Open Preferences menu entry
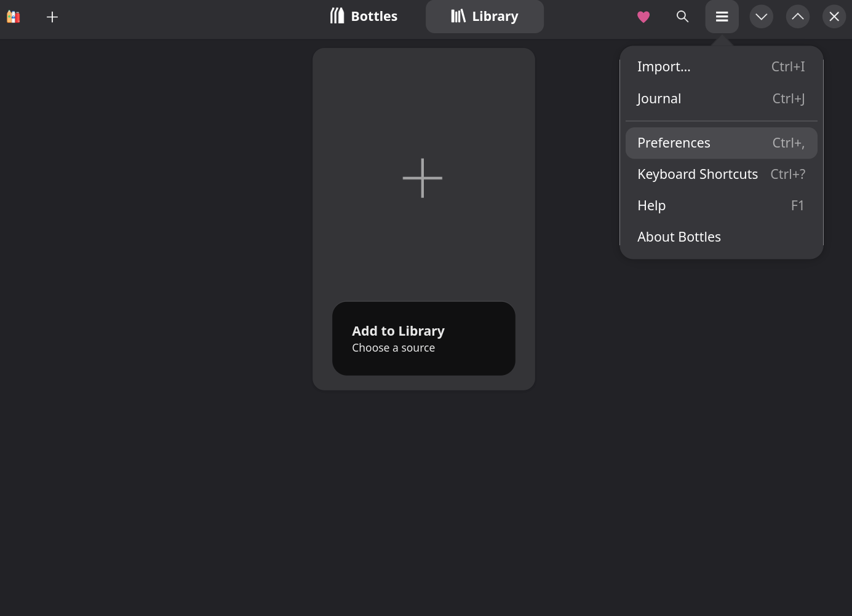 [722, 143]
